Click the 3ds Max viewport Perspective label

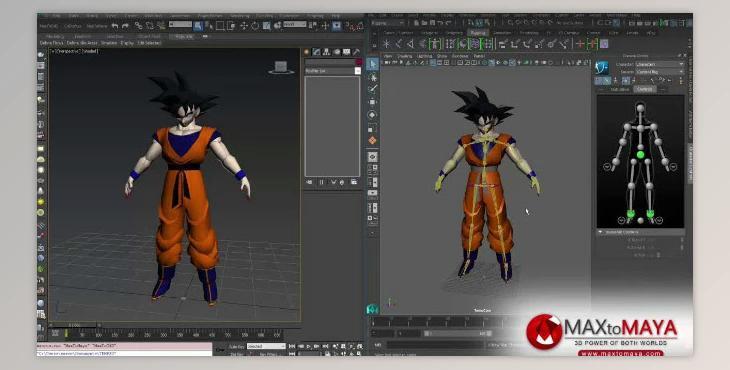click(70, 51)
